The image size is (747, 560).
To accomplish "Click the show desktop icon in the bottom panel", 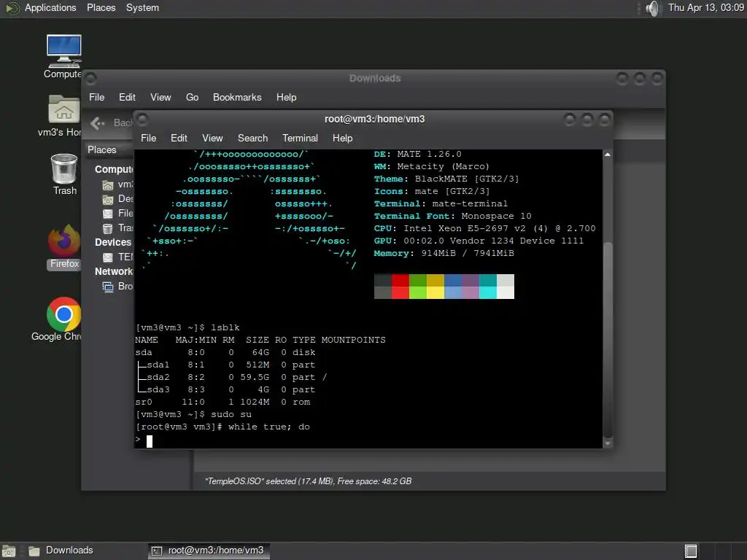I will 9,551.
